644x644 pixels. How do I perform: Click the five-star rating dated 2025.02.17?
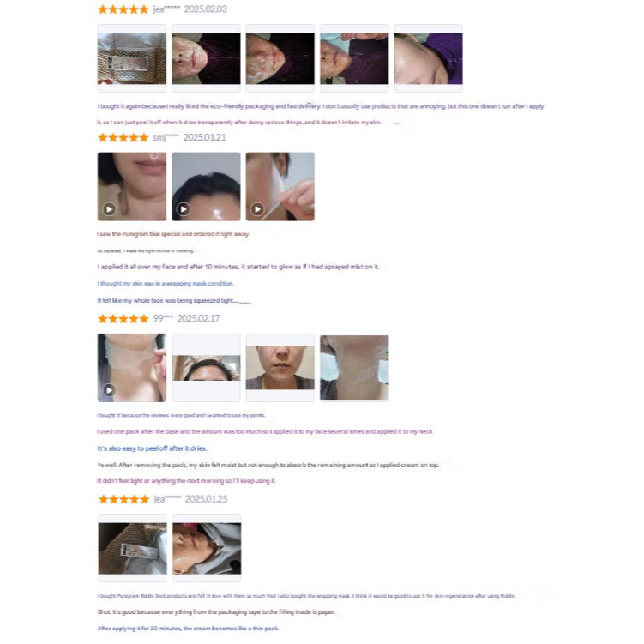(123, 319)
